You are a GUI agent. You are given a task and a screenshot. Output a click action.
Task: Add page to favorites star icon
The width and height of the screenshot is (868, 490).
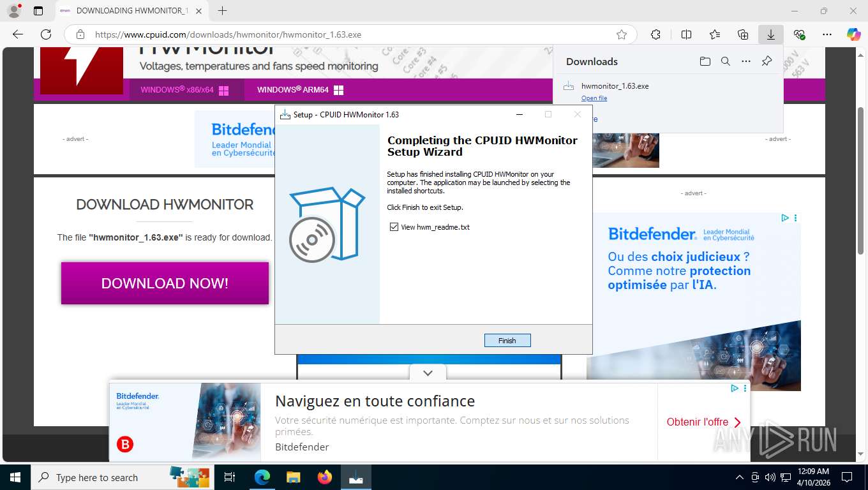[622, 34]
